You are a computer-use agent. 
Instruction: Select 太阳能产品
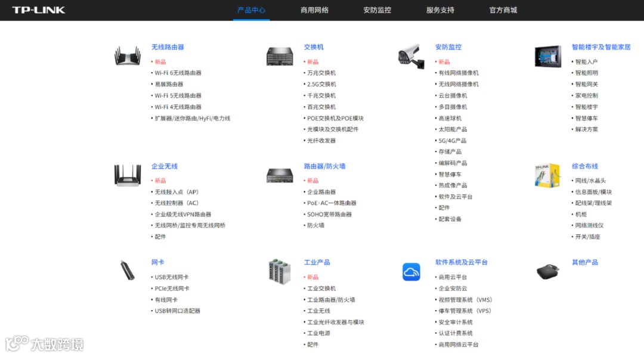point(453,129)
